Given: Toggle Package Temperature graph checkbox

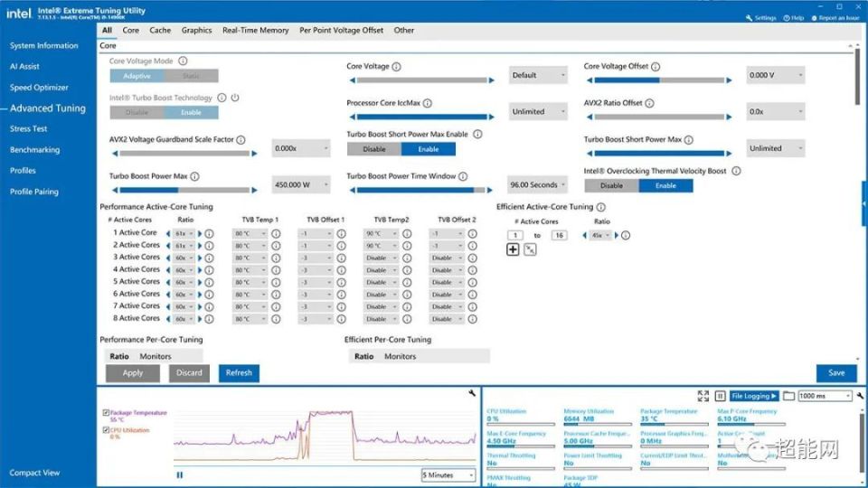Looking at the screenshot, I should [x=106, y=413].
